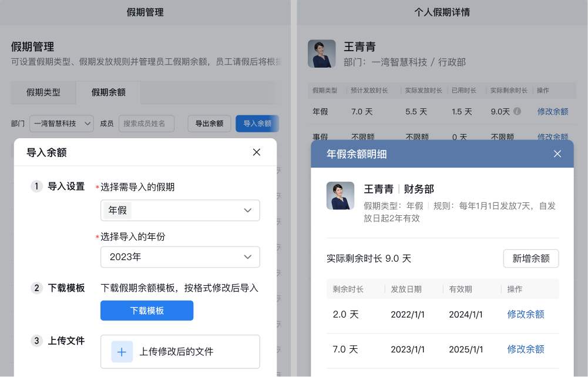Click the 上传修改后的文件 upload area
This screenshot has width=588, height=377.
click(180, 352)
